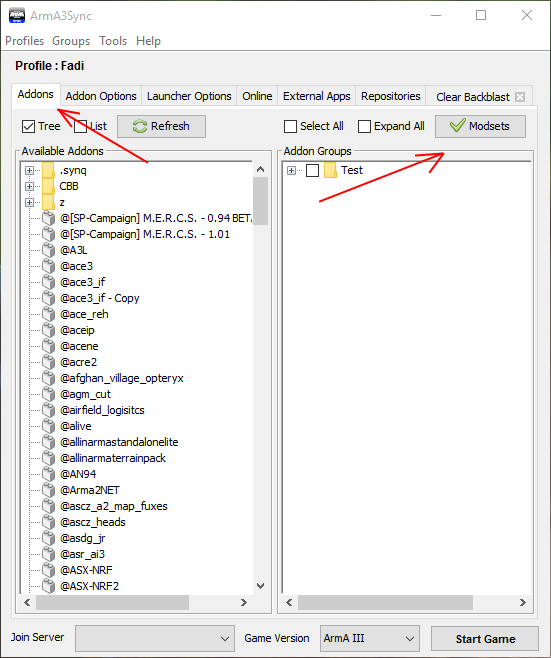The width and height of the screenshot is (551, 658).
Task: Click the z folder icon
Action: [48, 202]
